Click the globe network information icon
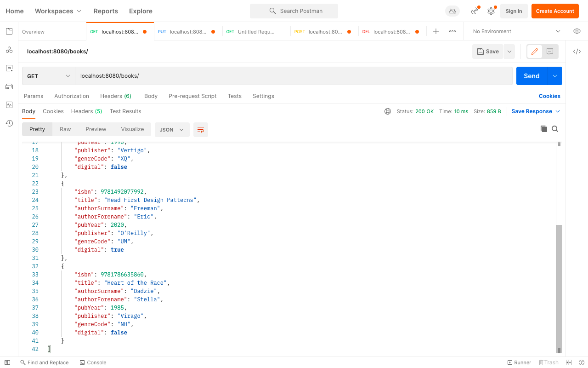The image size is (588, 368). (x=388, y=111)
